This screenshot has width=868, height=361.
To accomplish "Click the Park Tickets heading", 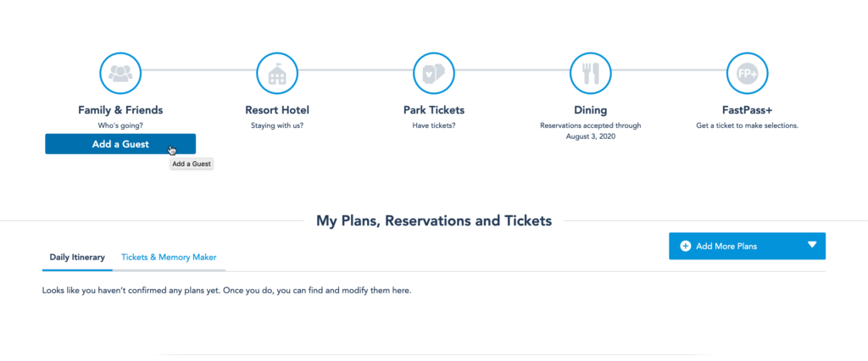I will point(434,110).
